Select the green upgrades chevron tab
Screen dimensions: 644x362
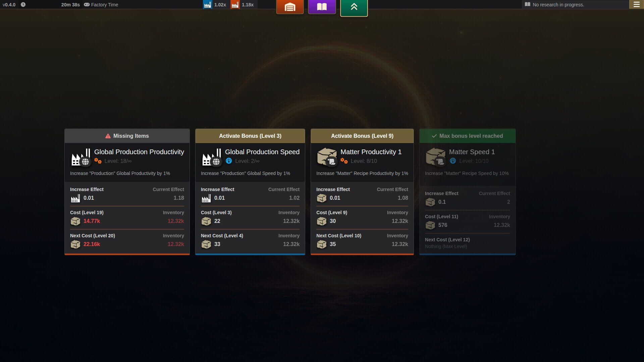coord(354,7)
